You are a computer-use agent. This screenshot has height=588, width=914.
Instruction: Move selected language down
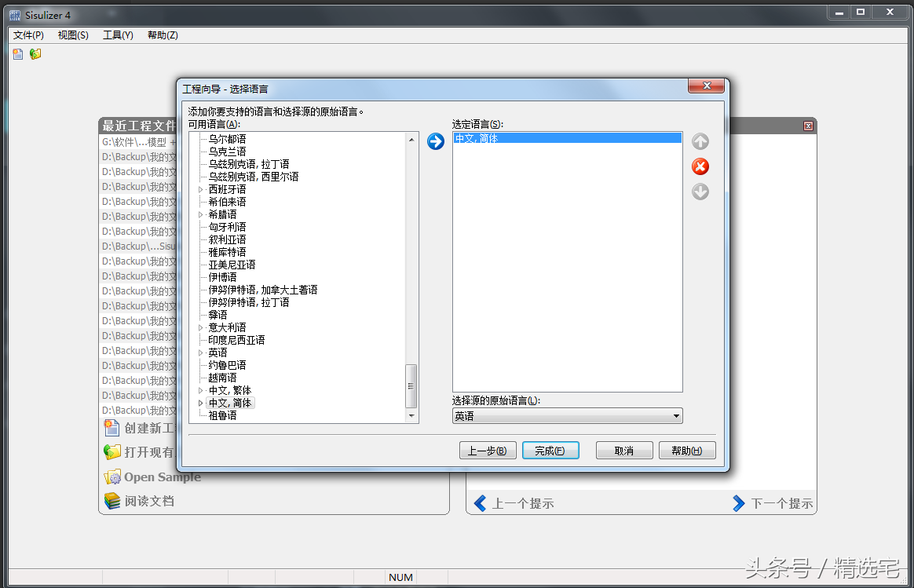tap(700, 192)
